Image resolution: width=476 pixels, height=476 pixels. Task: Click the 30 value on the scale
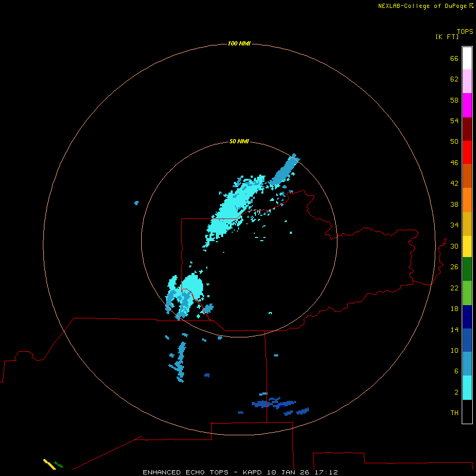pyautogui.click(x=454, y=246)
